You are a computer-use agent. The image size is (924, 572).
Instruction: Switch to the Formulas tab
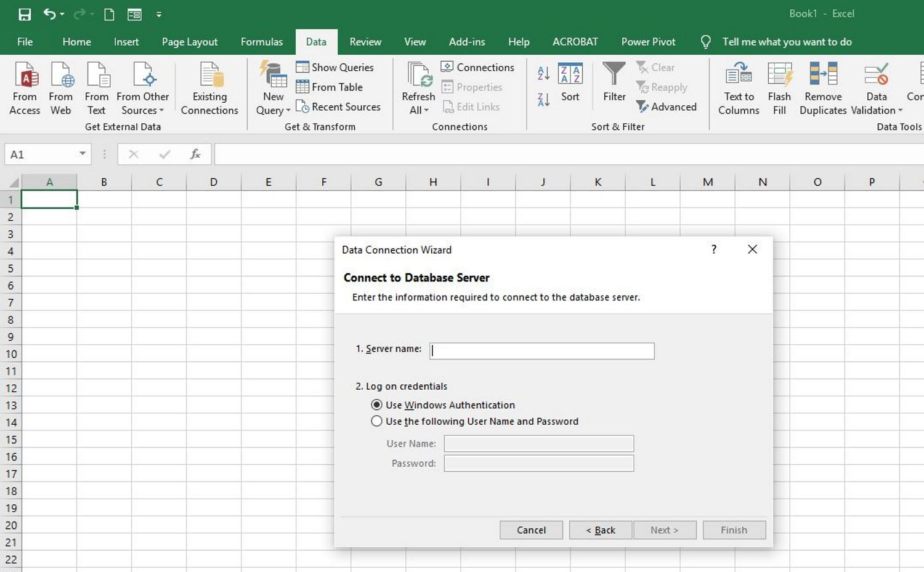[262, 41]
